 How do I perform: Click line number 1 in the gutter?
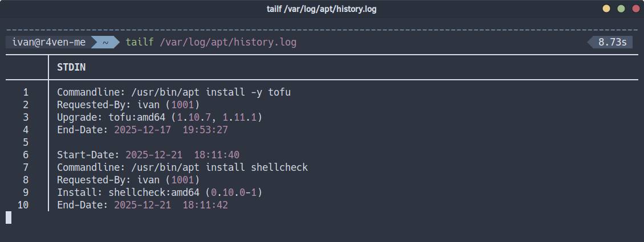(26, 92)
